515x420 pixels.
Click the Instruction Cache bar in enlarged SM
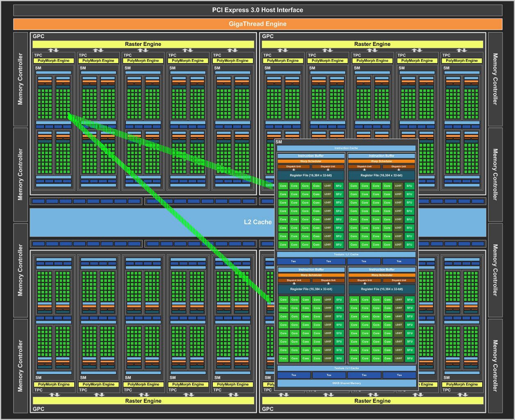346,148
